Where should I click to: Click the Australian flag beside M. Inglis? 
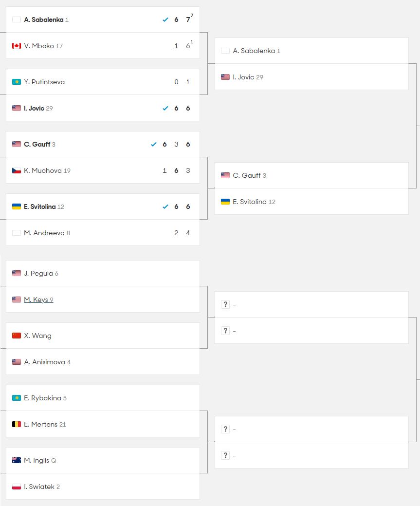(16, 460)
